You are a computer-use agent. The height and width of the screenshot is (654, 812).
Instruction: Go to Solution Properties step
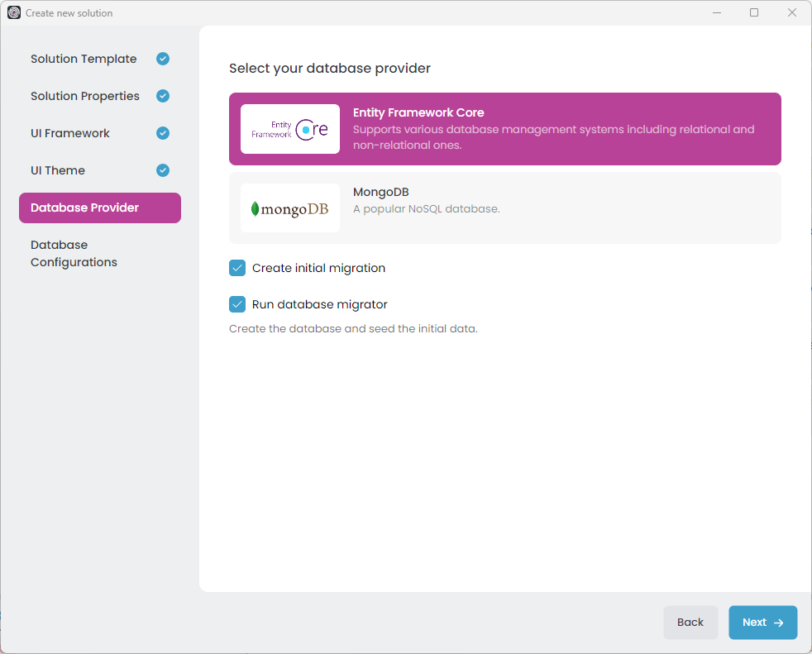coord(85,96)
